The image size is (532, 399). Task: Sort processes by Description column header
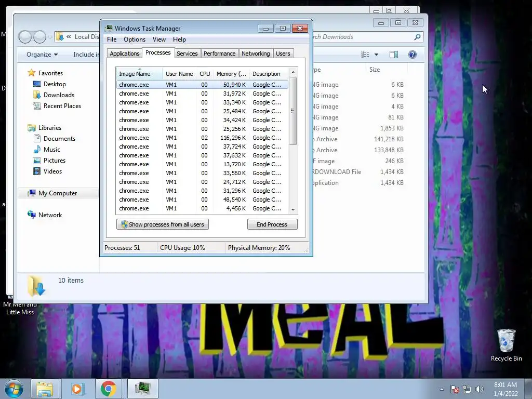(x=269, y=74)
